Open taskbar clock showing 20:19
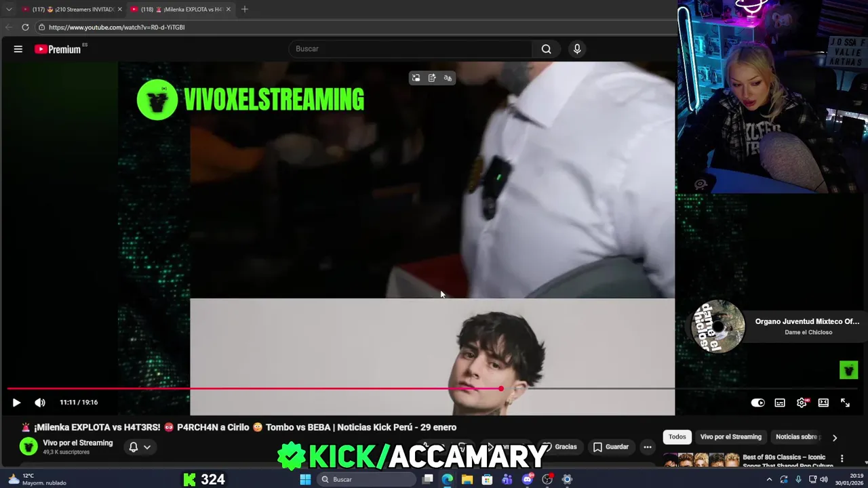Image resolution: width=868 pixels, height=488 pixels. point(849,479)
